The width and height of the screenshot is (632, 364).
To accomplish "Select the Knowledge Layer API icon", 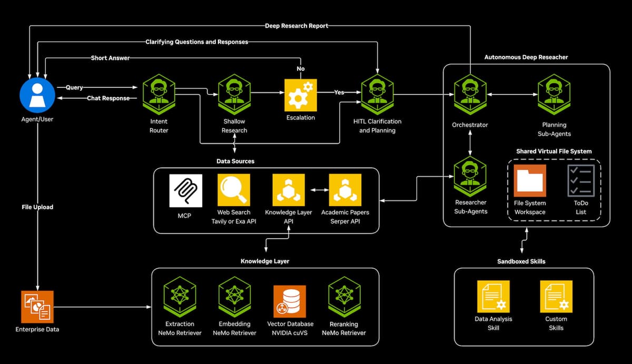I will pyautogui.click(x=289, y=190).
